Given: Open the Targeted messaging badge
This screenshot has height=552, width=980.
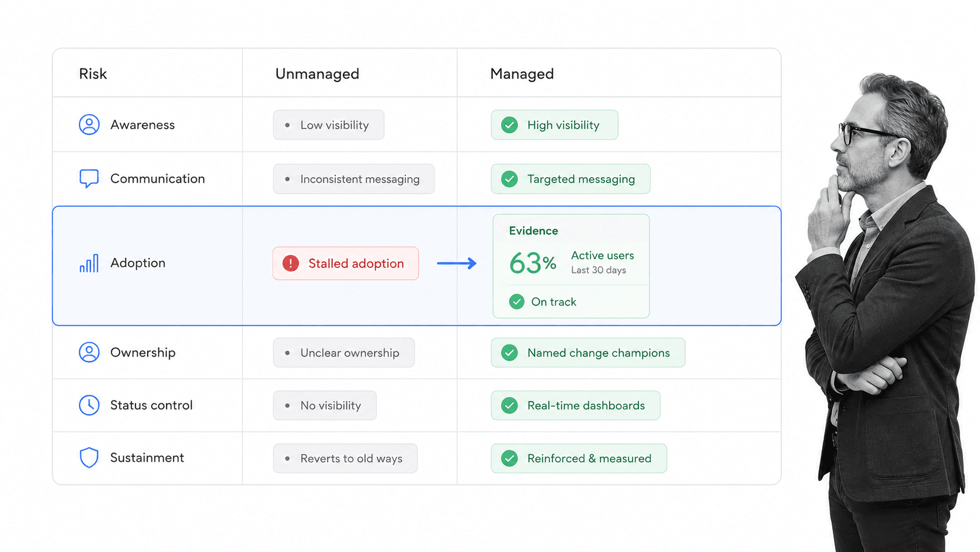Looking at the screenshot, I should coord(571,179).
